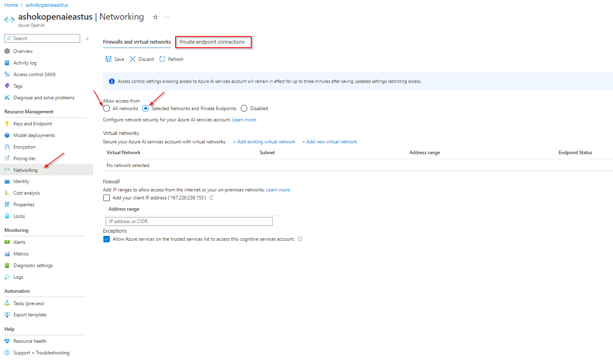Click the Logs icon under Monitoring

pyautogui.click(x=7, y=277)
